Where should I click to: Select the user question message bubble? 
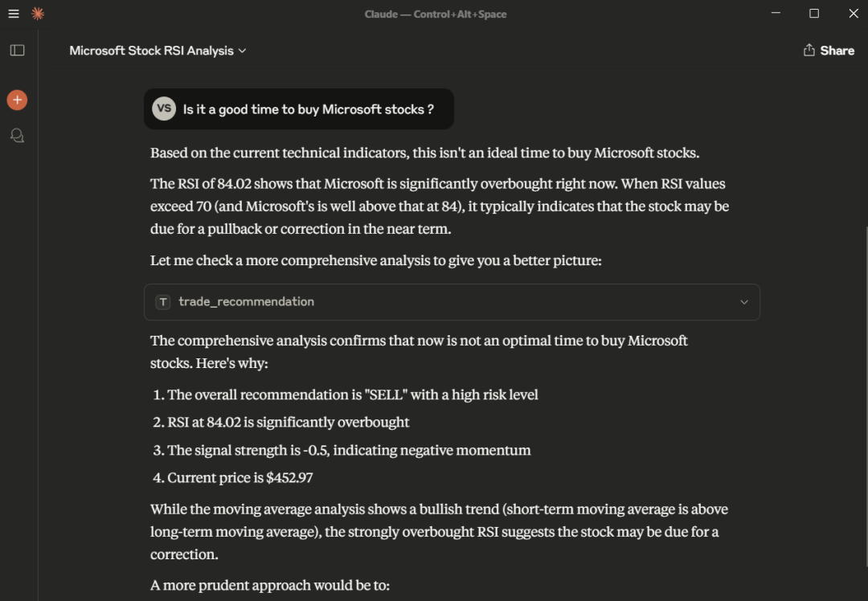pyautogui.click(x=308, y=109)
